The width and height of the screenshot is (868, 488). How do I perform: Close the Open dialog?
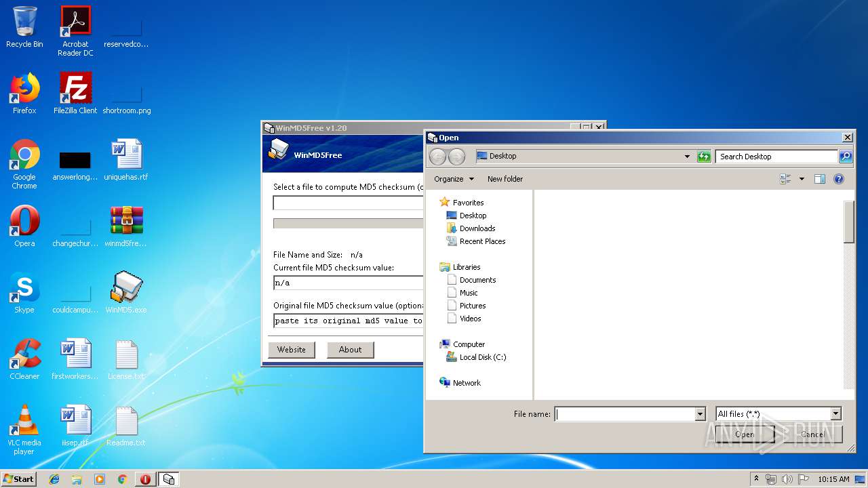pyautogui.click(x=847, y=138)
